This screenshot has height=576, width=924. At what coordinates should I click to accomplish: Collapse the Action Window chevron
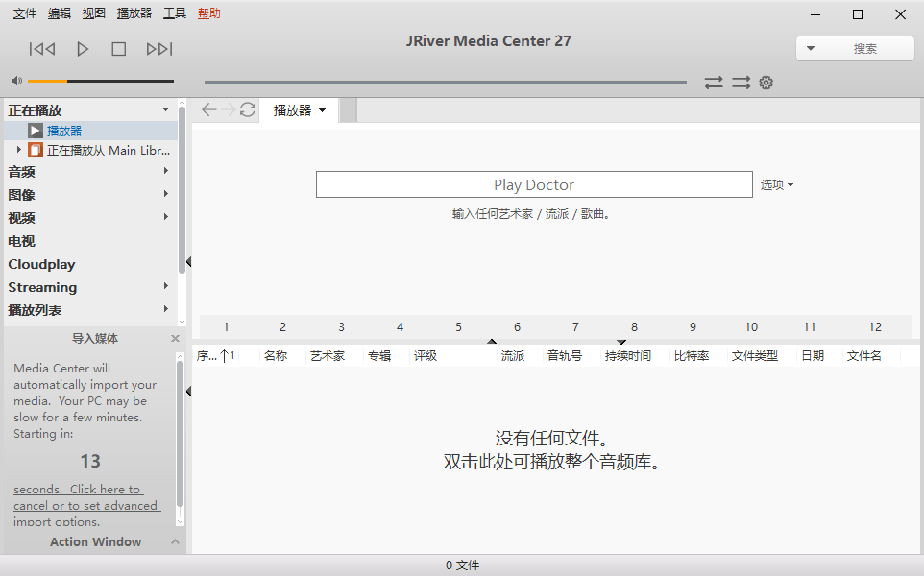point(175,541)
